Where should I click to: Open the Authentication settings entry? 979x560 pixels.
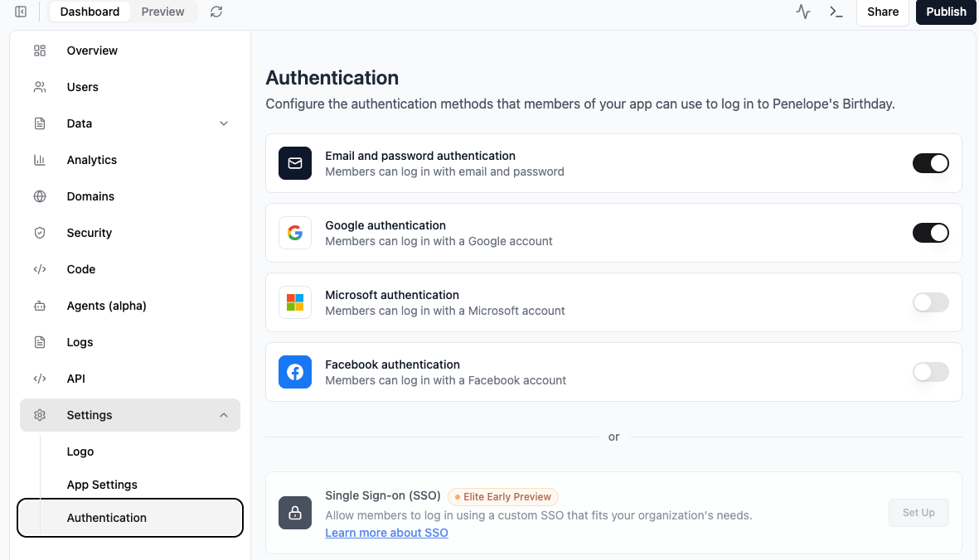pyautogui.click(x=106, y=517)
